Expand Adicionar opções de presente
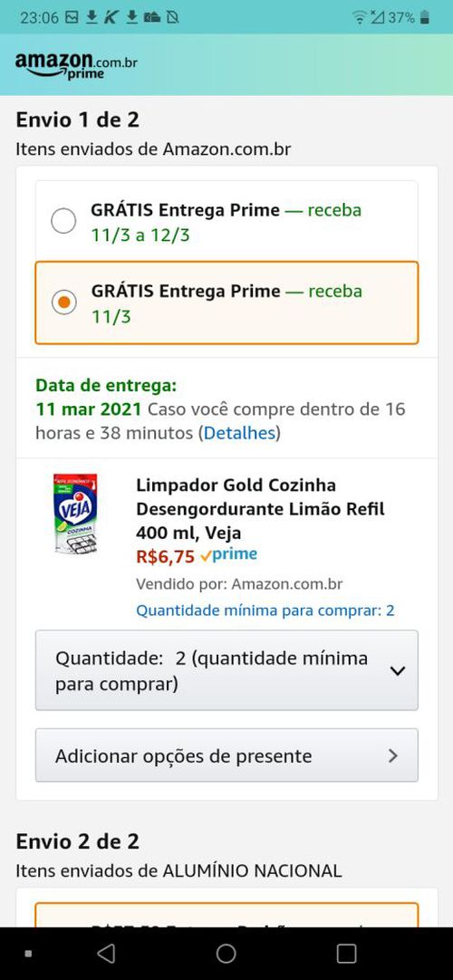This screenshot has width=453, height=980. (226, 755)
